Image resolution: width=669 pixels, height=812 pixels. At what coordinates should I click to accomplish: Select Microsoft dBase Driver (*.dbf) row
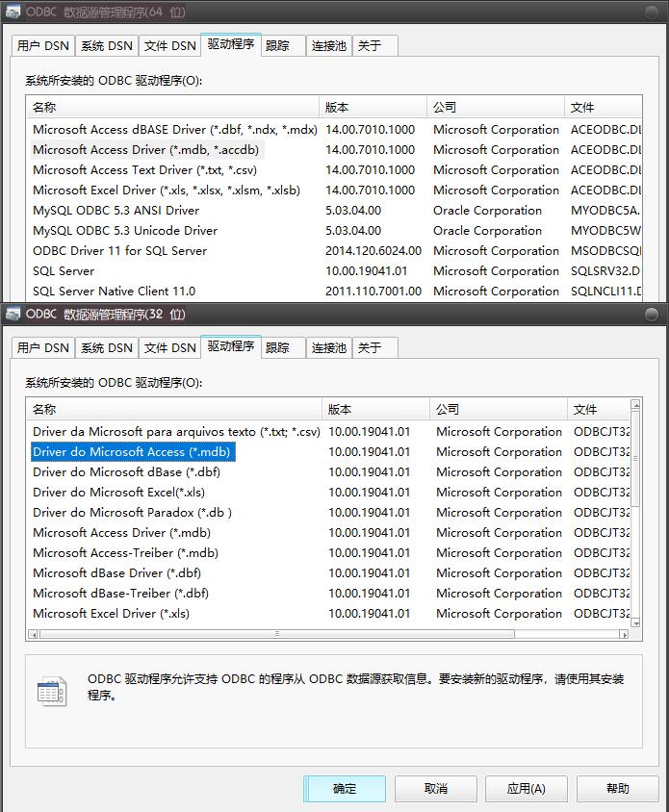point(328,572)
